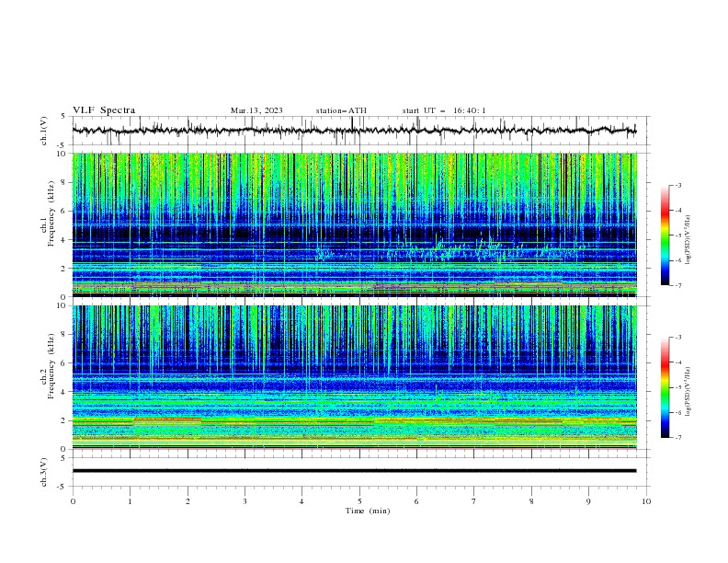Click the "6" kHz tick on ch.2 spectrogram
The height and width of the screenshot is (563, 728).
(64, 362)
